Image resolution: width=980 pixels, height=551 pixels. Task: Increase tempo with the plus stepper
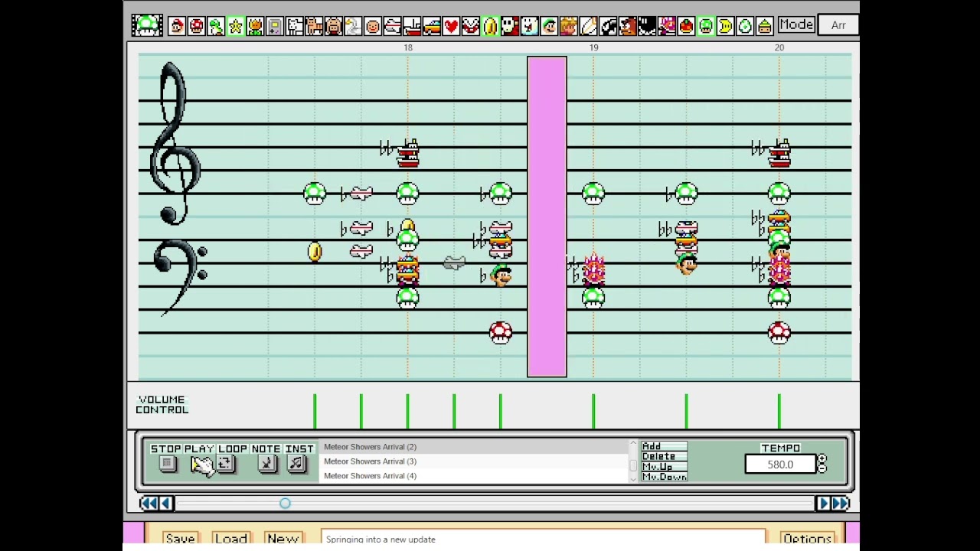point(822,459)
